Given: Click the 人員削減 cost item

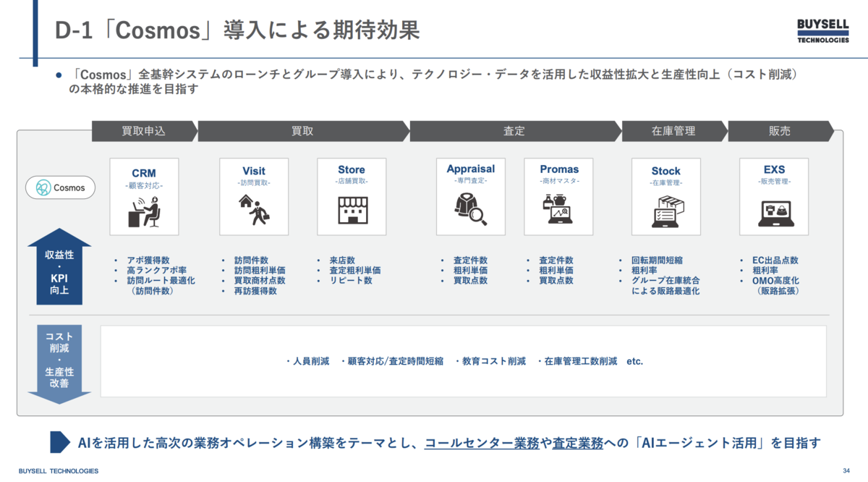Looking at the screenshot, I should pos(311,361).
